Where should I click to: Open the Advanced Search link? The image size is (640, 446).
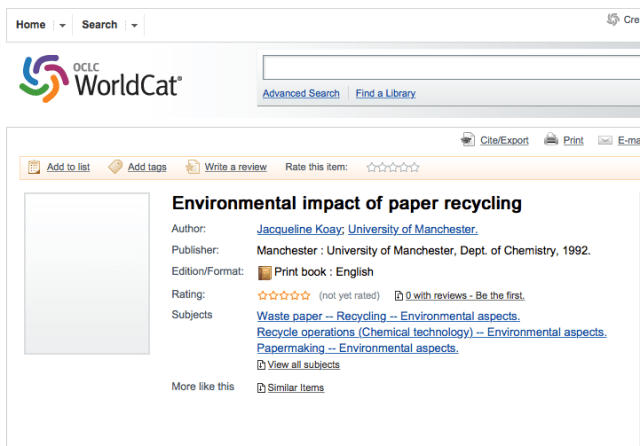[x=301, y=93]
